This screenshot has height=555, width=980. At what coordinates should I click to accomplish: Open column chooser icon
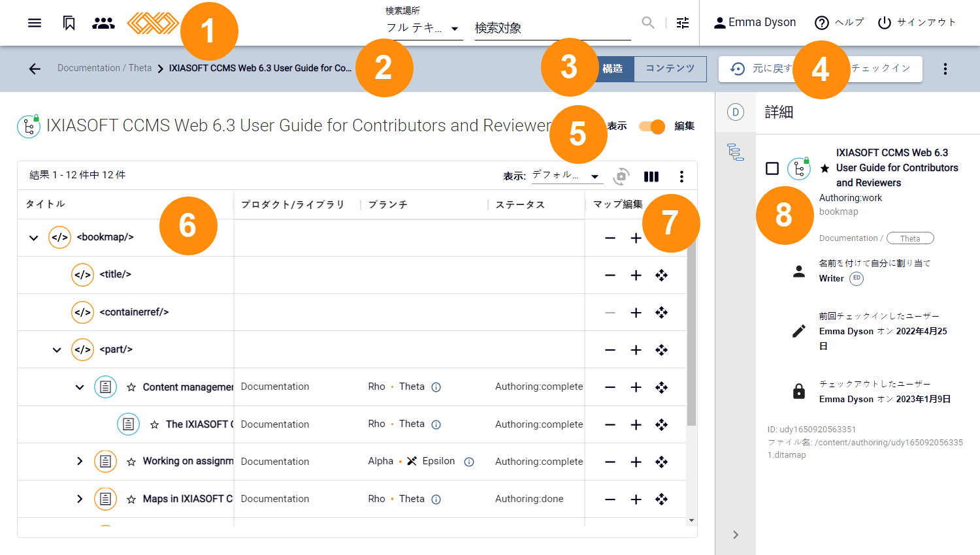tap(651, 176)
